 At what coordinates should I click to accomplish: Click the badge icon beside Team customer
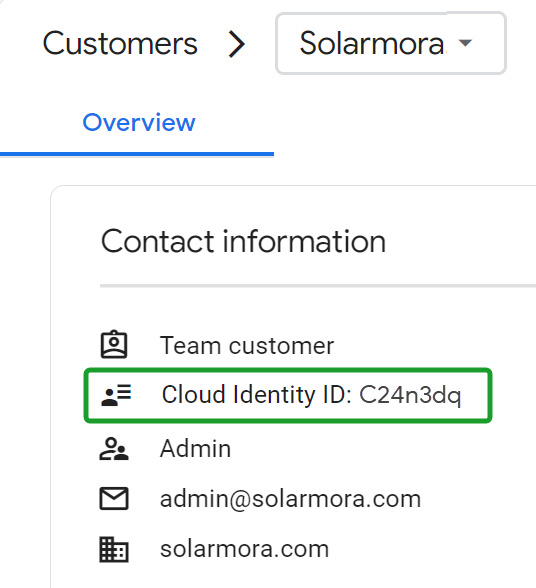(x=114, y=344)
